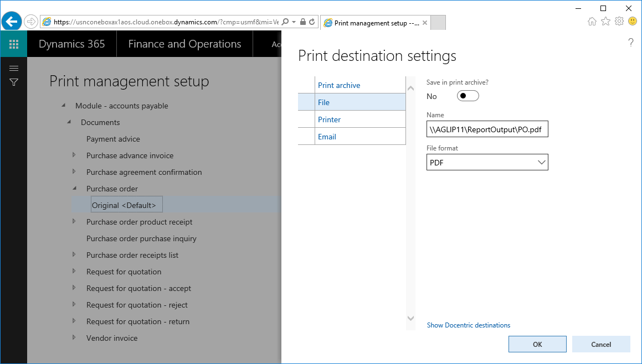Select Payment advice tree item
The height and width of the screenshot is (364, 642).
(113, 139)
